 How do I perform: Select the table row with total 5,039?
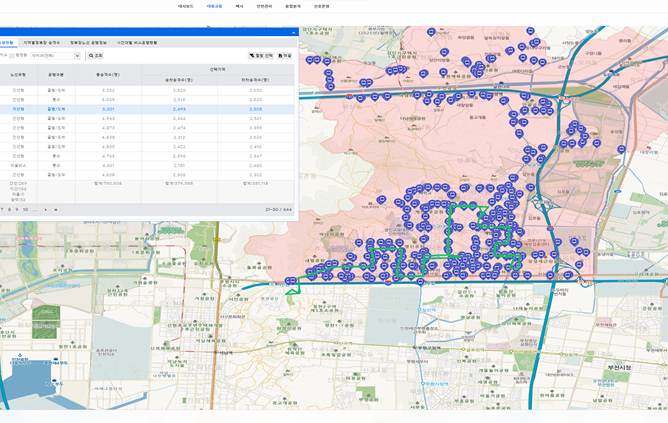(x=147, y=100)
